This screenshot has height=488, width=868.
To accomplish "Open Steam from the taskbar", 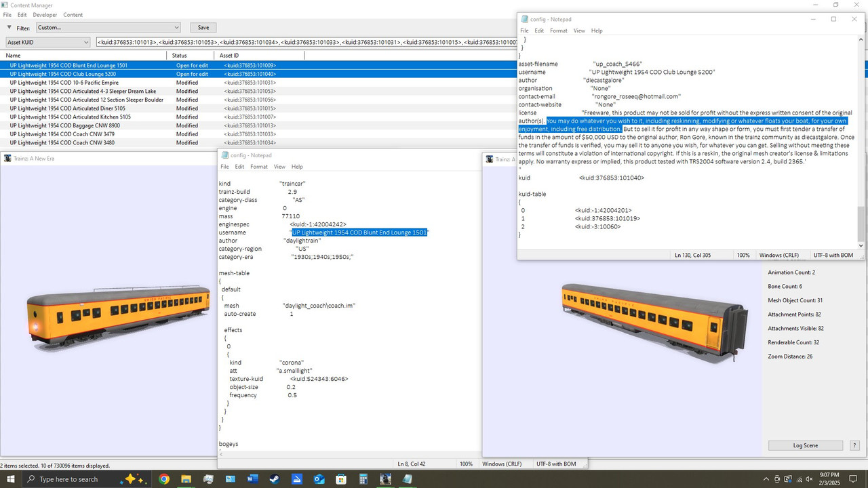I will point(275,479).
